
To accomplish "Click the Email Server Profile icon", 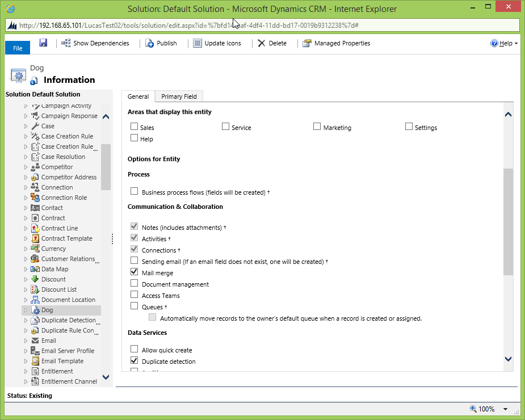I will pos(35,351).
